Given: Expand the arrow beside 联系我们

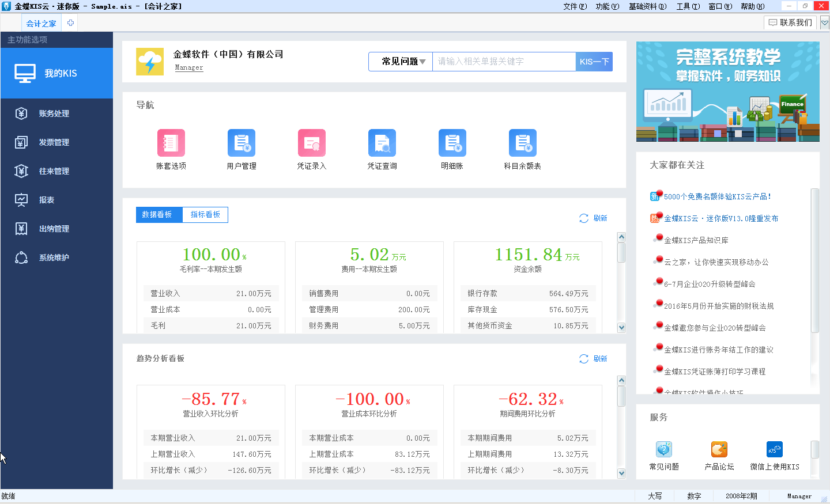Looking at the screenshot, I should point(825,23).
